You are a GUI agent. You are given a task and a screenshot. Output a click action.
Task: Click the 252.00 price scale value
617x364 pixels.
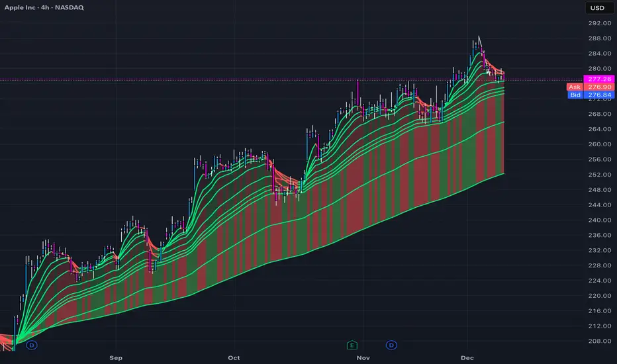click(x=600, y=175)
